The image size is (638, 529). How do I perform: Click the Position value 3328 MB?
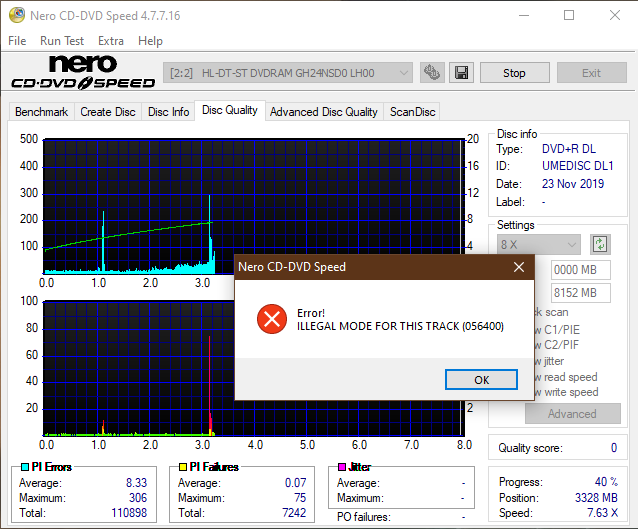(x=596, y=498)
